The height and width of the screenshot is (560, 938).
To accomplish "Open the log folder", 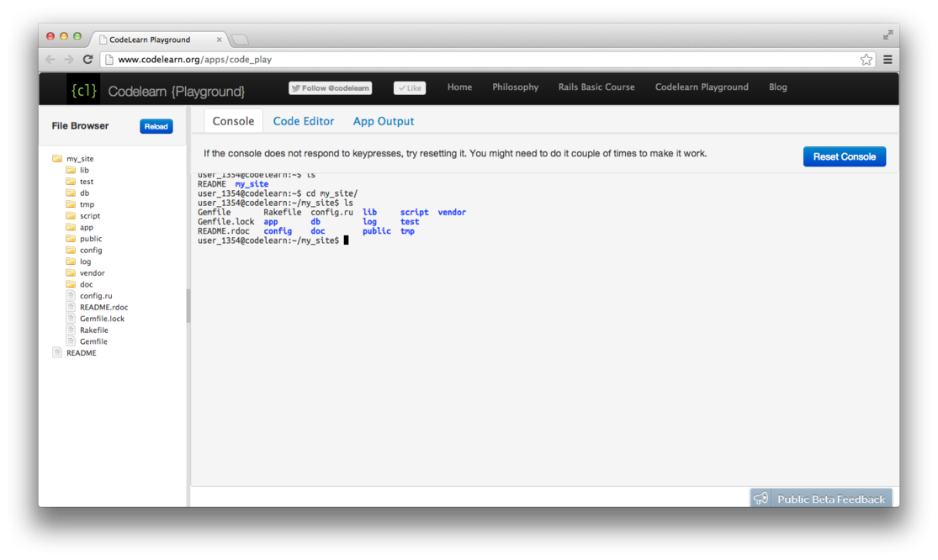I will pyautogui.click(x=78, y=262).
